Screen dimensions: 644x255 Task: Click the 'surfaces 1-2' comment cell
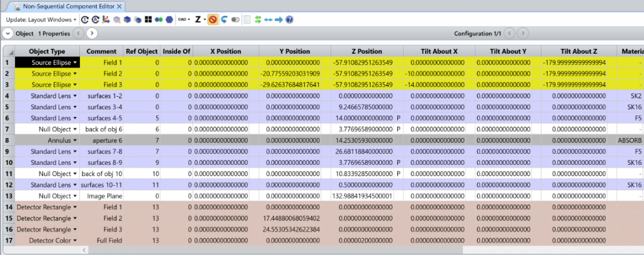point(102,96)
